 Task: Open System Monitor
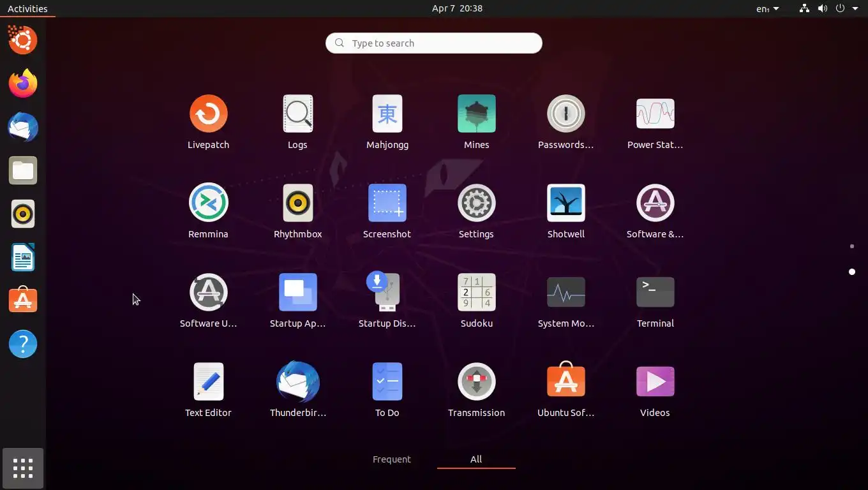[x=565, y=301]
